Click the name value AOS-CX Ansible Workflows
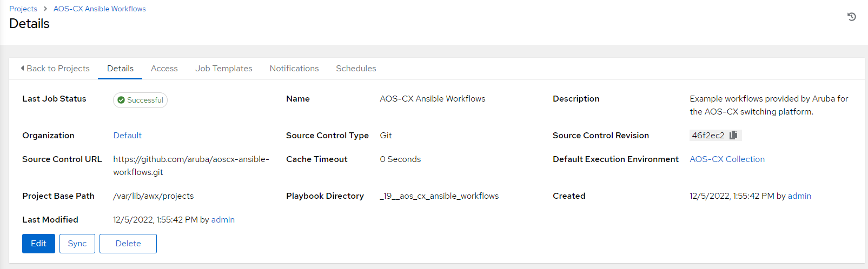The height and width of the screenshot is (269, 868). [x=433, y=99]
